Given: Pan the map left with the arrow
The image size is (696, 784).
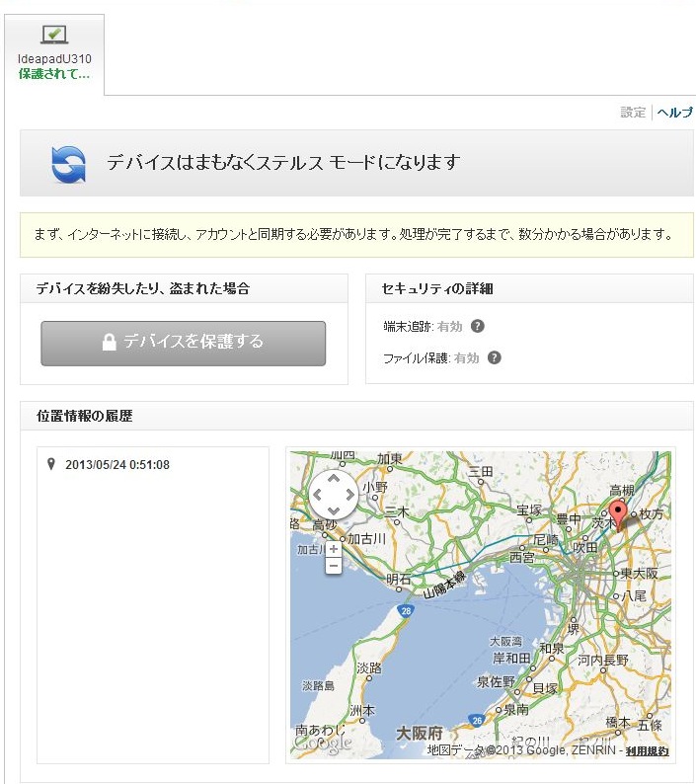Looking at the screenshot, I should [317, 495].
